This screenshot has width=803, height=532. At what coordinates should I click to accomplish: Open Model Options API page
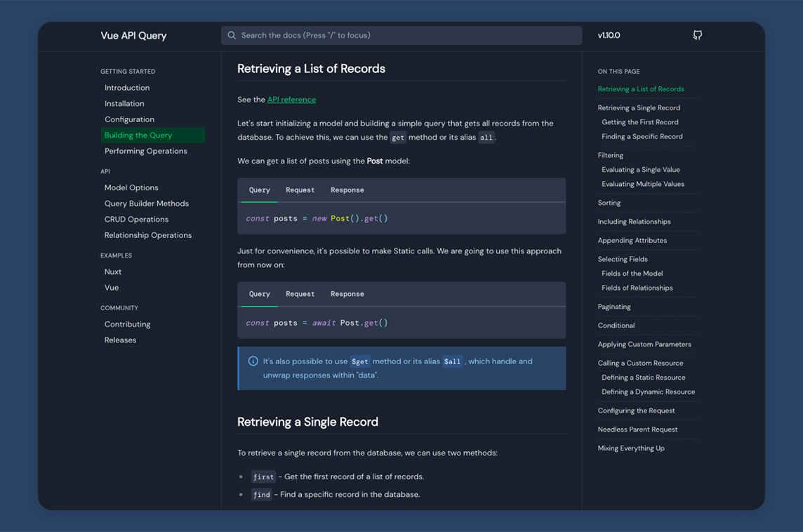(132, 187)
